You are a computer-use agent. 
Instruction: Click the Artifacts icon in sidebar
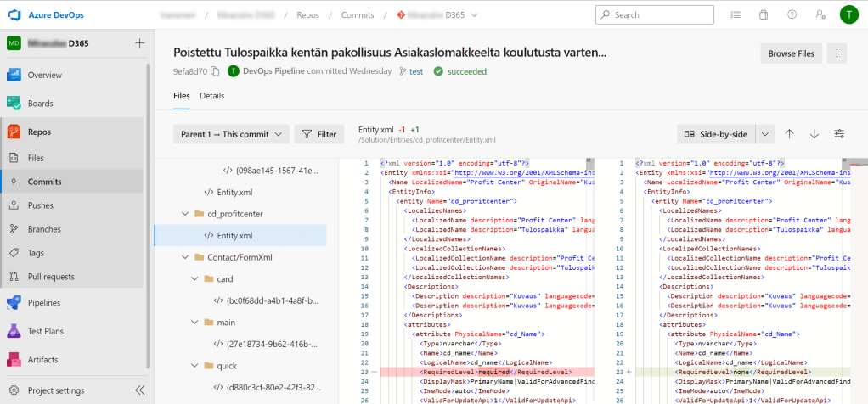pos(14,360)
